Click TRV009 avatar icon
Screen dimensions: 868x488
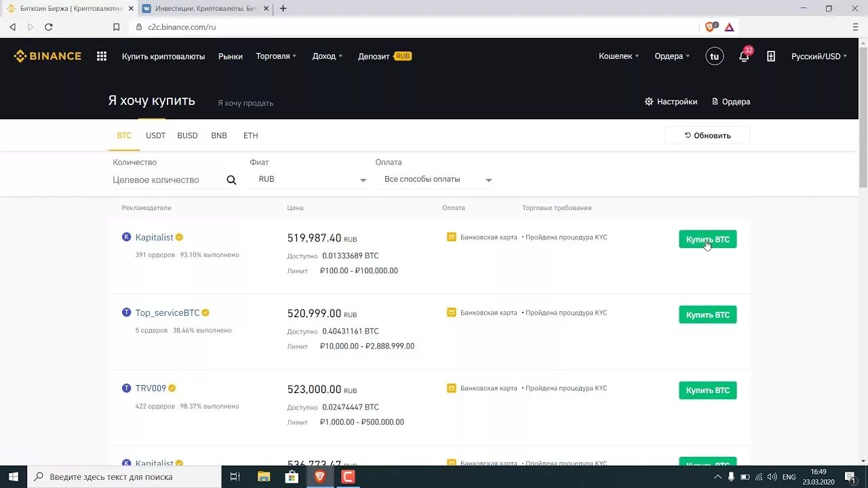(x=126, y=388)
